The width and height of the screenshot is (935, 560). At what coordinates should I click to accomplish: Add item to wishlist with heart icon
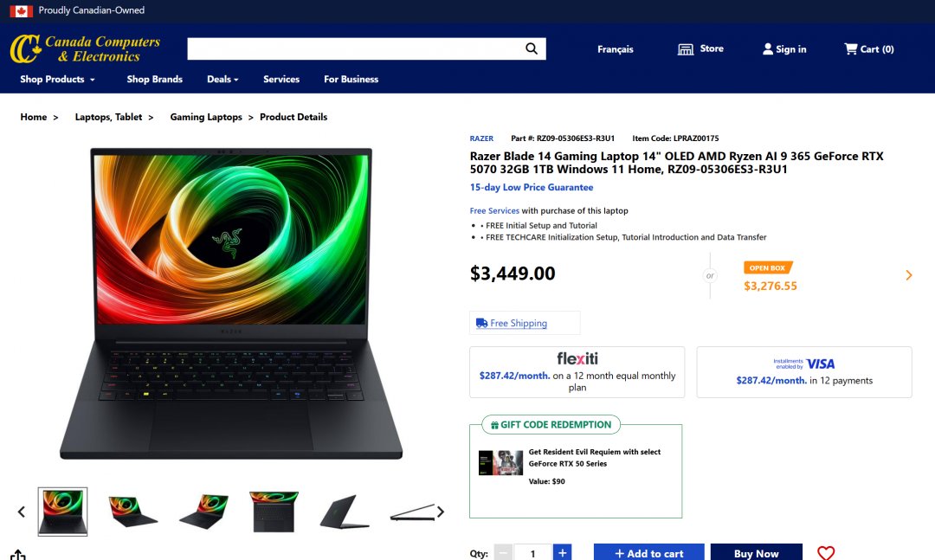[x=826, y=553]
